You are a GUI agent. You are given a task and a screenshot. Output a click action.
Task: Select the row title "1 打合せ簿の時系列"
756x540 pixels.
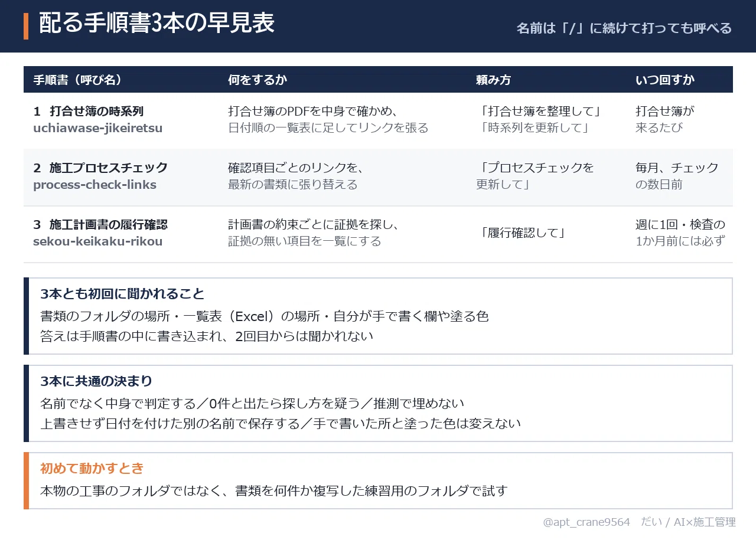click(89, 111)
